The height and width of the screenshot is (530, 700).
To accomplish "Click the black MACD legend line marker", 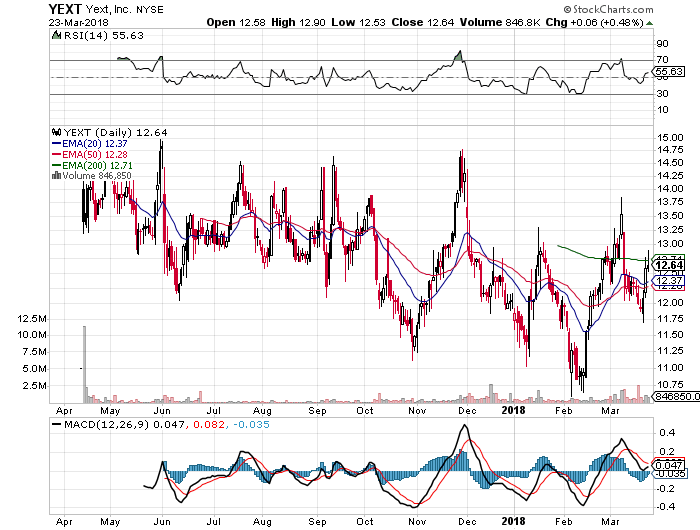I will [57, 424].
